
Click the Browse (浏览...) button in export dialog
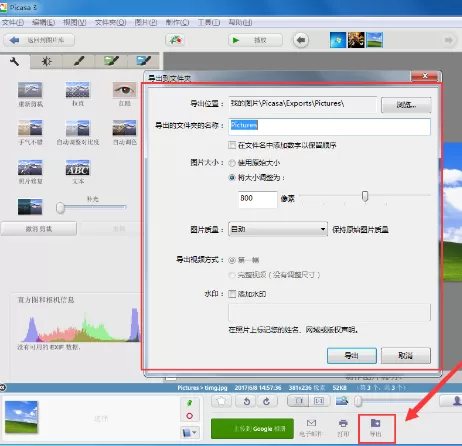[x=406, y=105]
